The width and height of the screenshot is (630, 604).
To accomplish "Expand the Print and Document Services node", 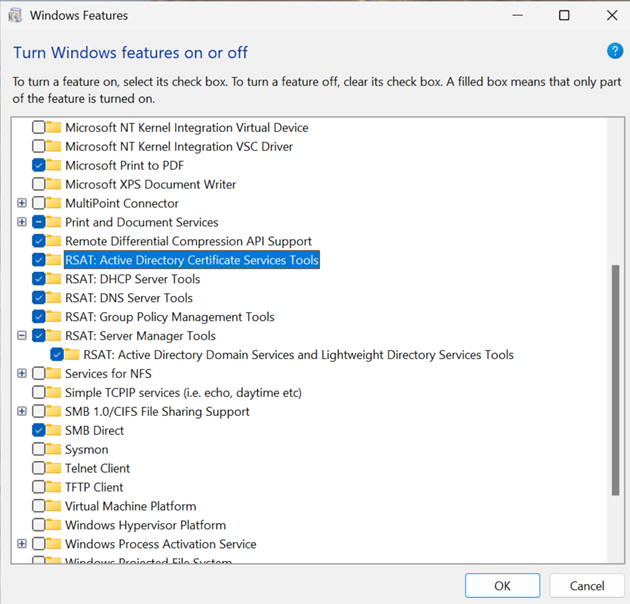I will 22,222.
